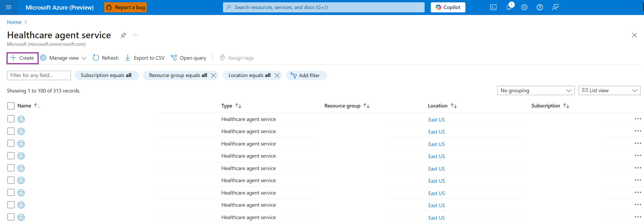
Task: Open portal settings gear icon
Action: 524,7
